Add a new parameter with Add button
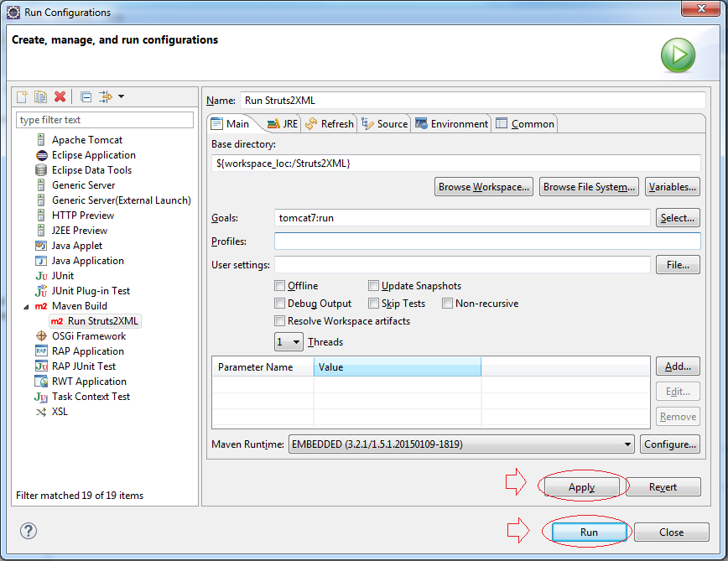The width and height of the screenshot is (728, 561). coord(678,366)
